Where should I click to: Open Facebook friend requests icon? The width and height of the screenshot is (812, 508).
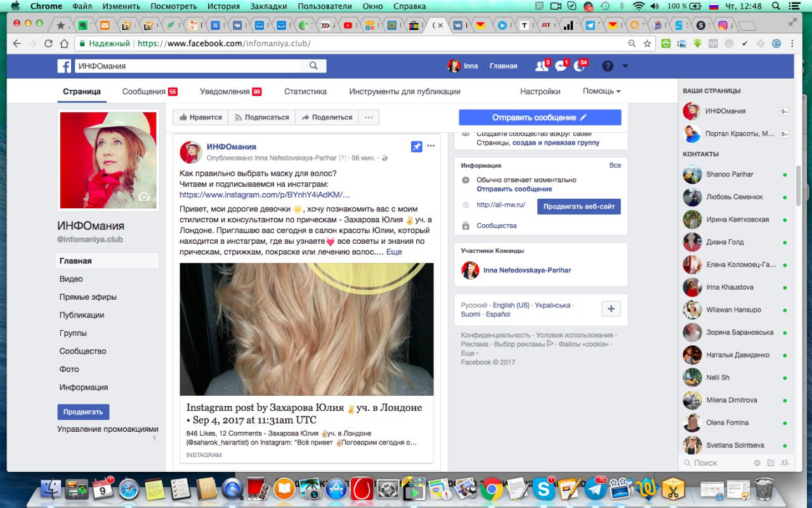click(x=541, y=66)
